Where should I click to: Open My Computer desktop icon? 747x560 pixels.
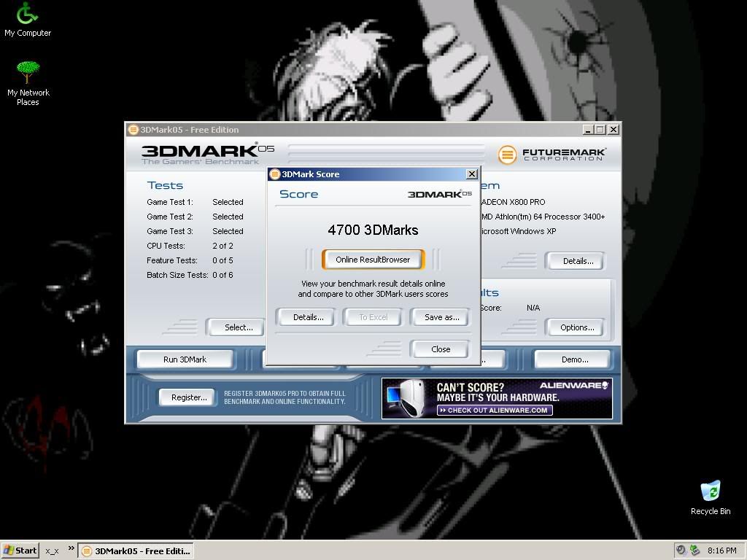click(27, 20)
